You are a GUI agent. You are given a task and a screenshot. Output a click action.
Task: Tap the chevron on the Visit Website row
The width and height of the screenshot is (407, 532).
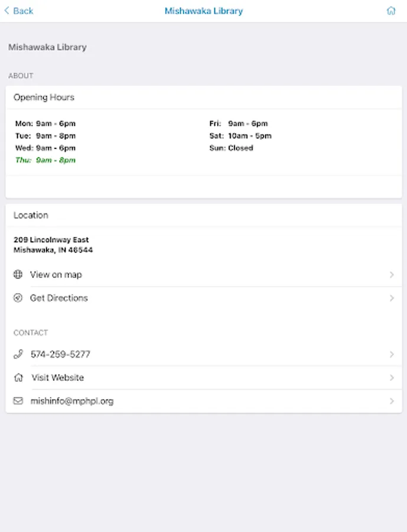pyautogui.click(x=392, y=378)
